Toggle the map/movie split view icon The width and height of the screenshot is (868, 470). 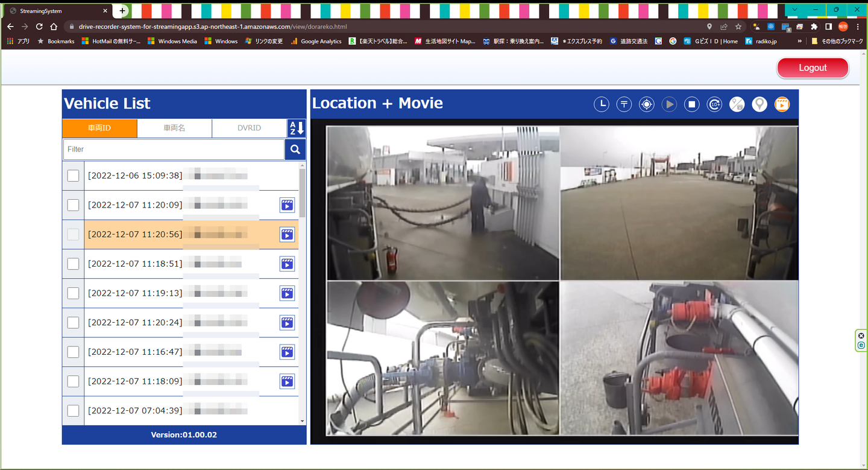pos(737,104)
